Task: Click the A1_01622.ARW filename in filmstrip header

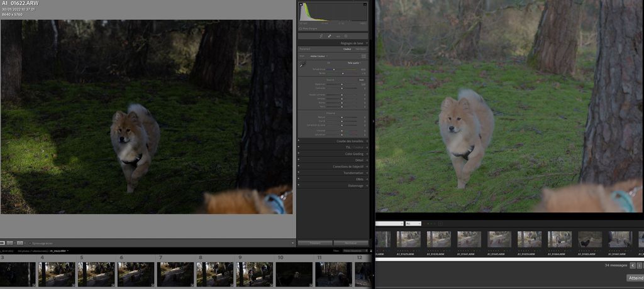Action: tap(58, 251)
